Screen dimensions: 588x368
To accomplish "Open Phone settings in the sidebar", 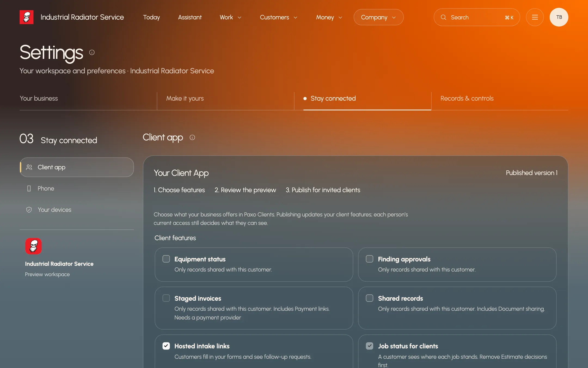I will pos(77,189).
